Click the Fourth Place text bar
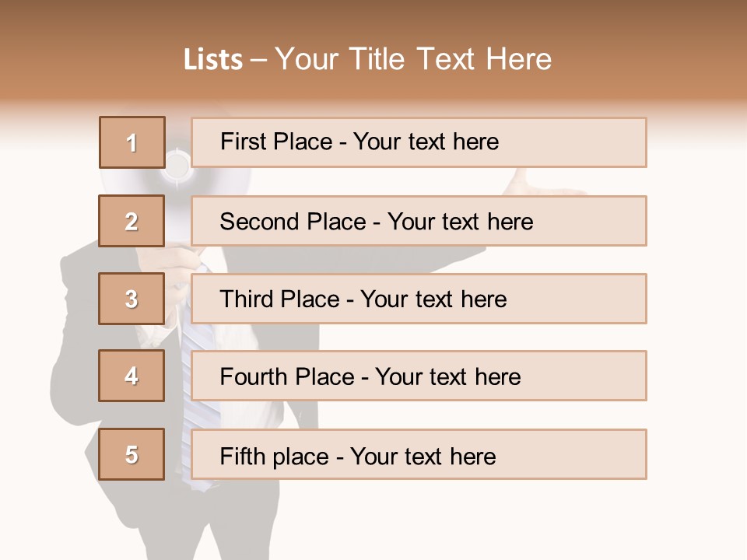 click(x=419, y=376)
